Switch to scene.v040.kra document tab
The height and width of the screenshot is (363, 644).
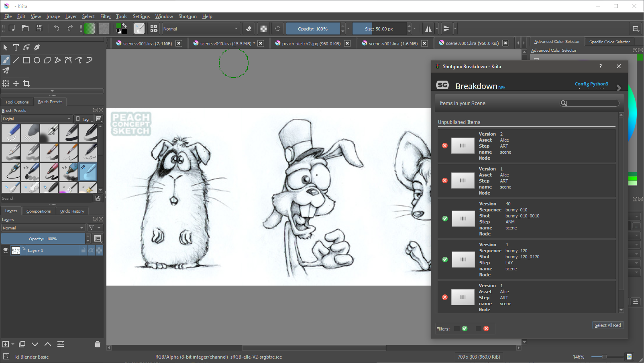(x=224, y=43)
